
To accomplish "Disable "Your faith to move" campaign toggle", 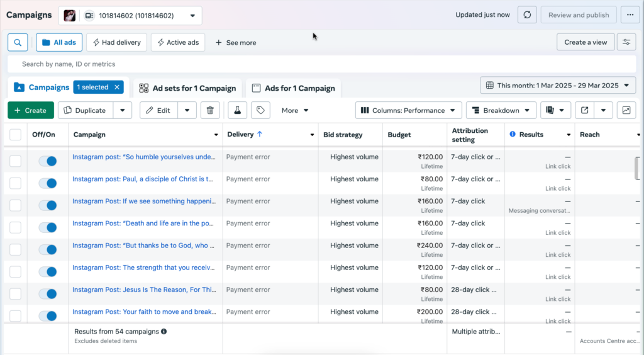I will point(48,316).
